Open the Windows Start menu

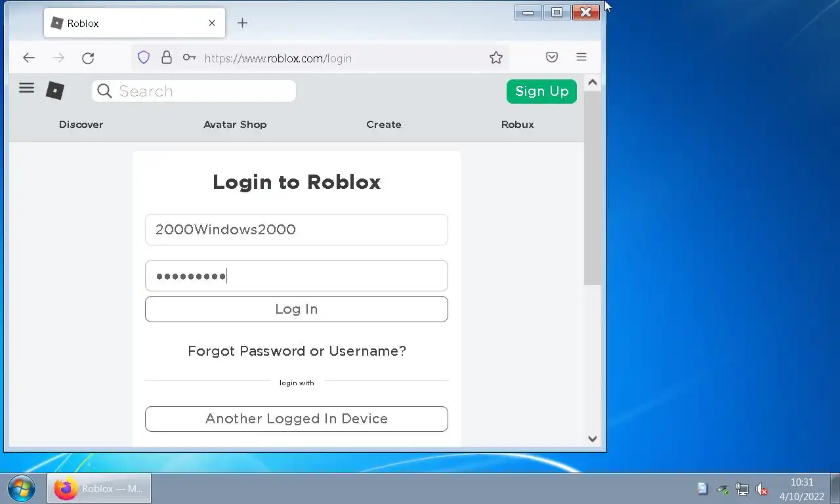(22, 489)
